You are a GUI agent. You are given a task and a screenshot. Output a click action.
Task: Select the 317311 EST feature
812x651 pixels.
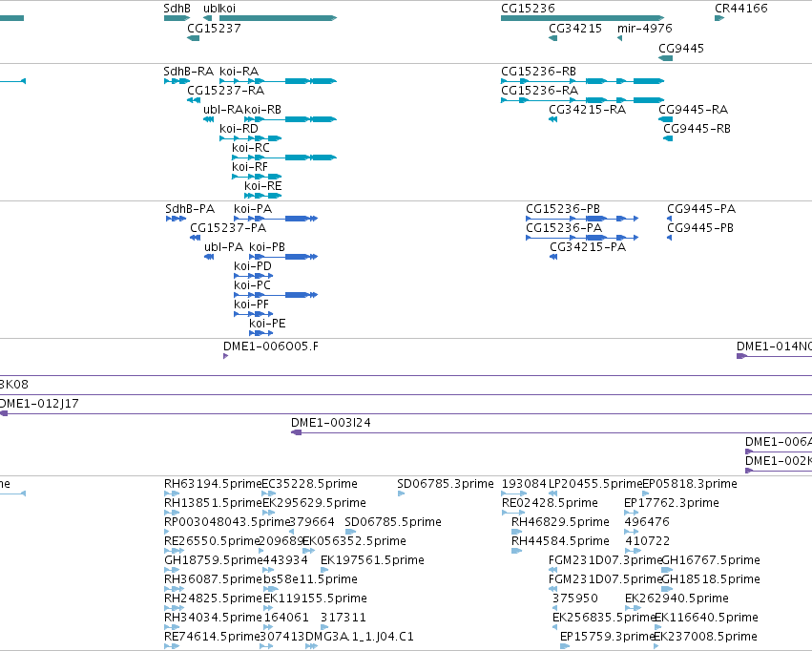[x=324, y=628]
